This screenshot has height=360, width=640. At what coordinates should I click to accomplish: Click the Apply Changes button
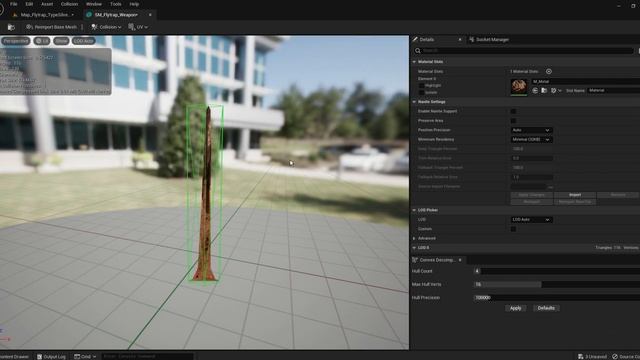point(531,195)
